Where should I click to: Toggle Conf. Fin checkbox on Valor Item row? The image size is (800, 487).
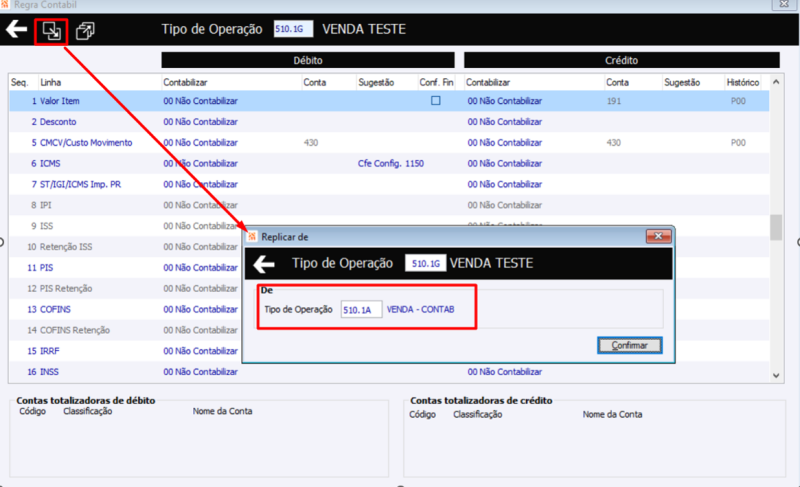[x=436, y=100]
